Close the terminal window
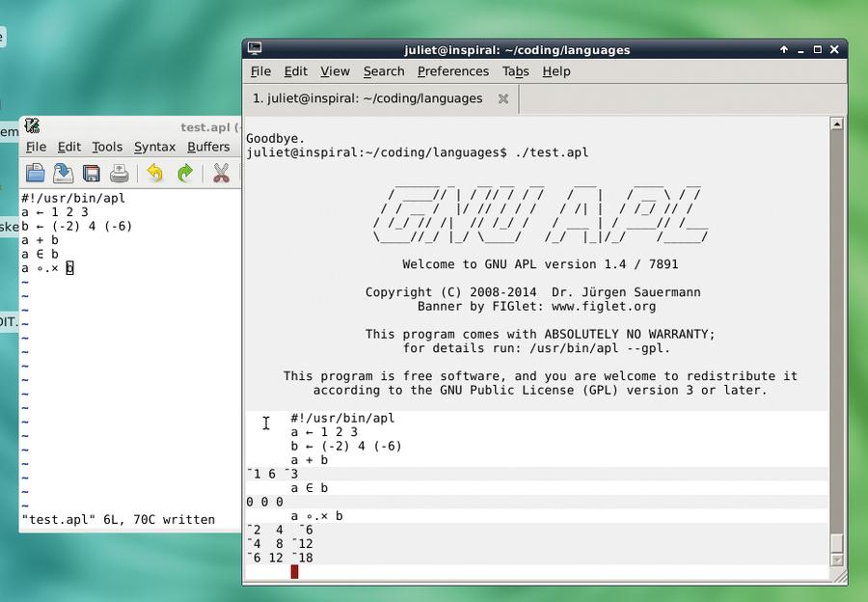Viewport: 868px width, 602px height. 834,49
